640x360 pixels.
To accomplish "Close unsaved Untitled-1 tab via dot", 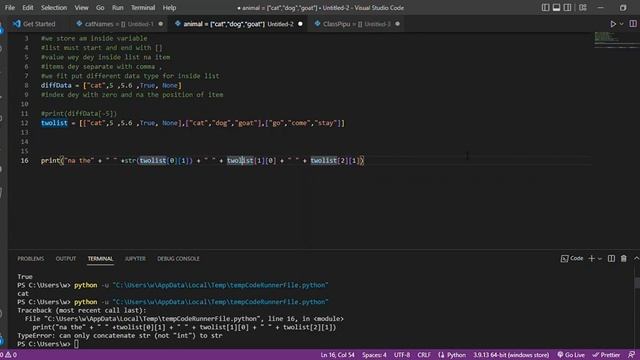I will (x=160, y=24).
